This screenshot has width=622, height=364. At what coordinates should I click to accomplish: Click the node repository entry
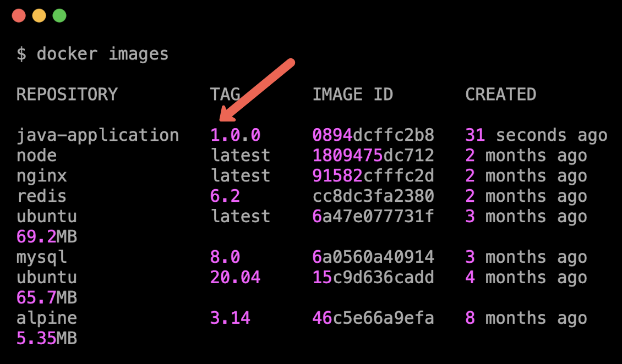coord(36,155)
